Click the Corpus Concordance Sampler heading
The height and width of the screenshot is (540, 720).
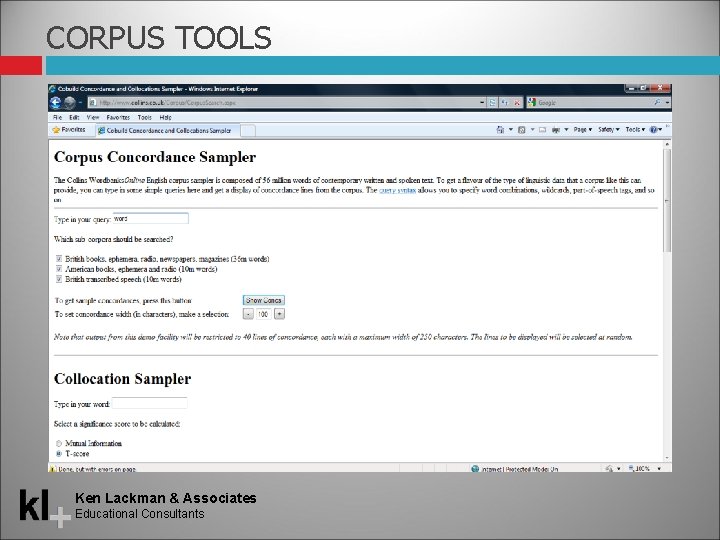point(155,157)
